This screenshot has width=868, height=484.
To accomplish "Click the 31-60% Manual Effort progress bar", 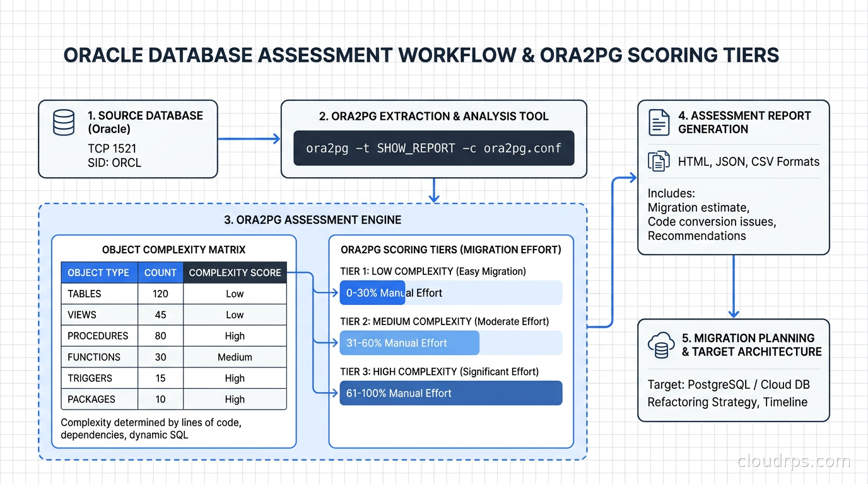I will click(451, 343).
